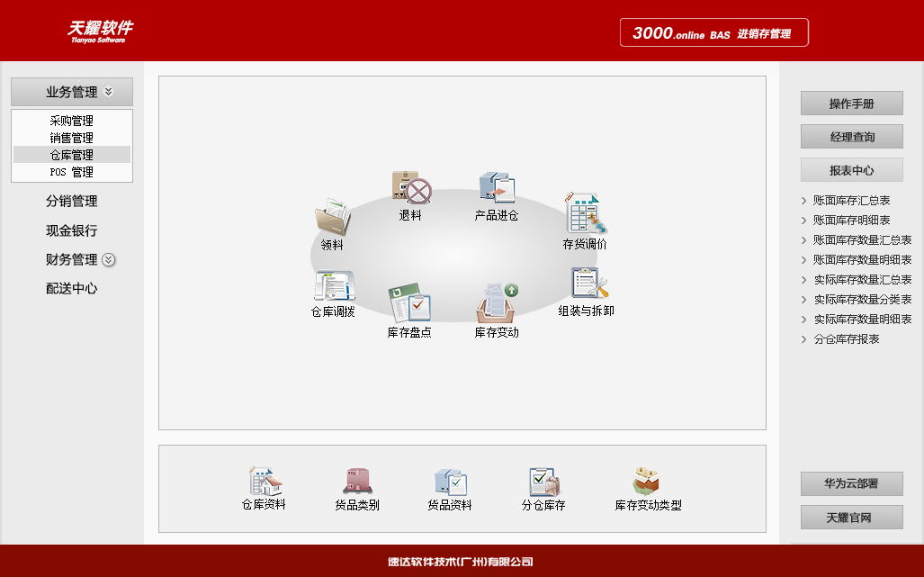Select the 产品进仓 product warehousing icon
924x577 pixels.
tap(496, 191)
